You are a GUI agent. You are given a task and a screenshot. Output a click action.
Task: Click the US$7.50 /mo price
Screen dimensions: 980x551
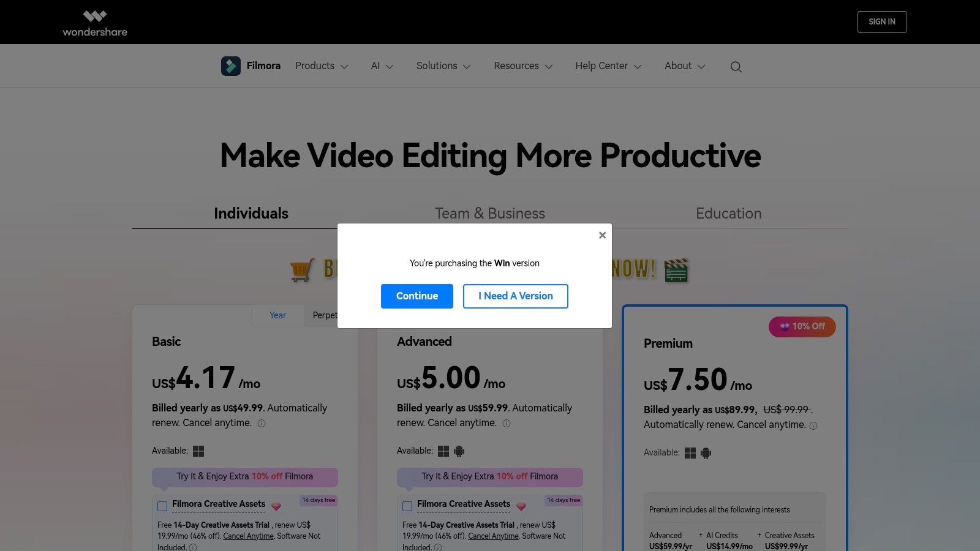pyautogui.click(x=698, y=380)
